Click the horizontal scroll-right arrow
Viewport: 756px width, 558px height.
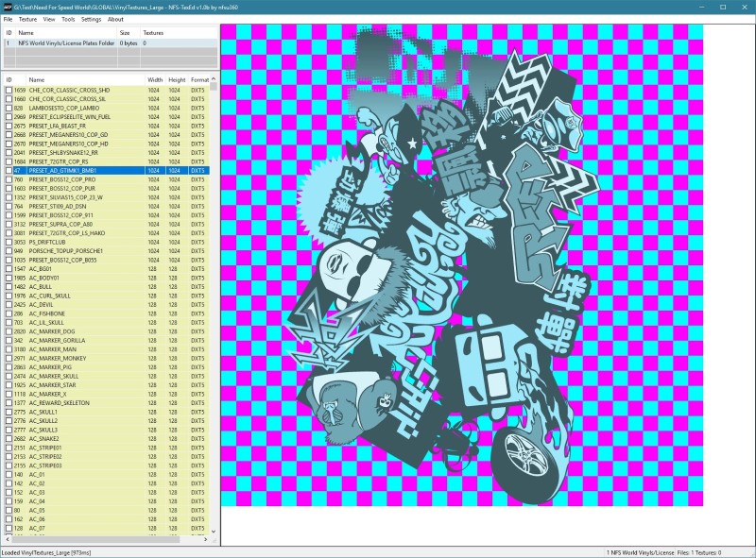205,540
